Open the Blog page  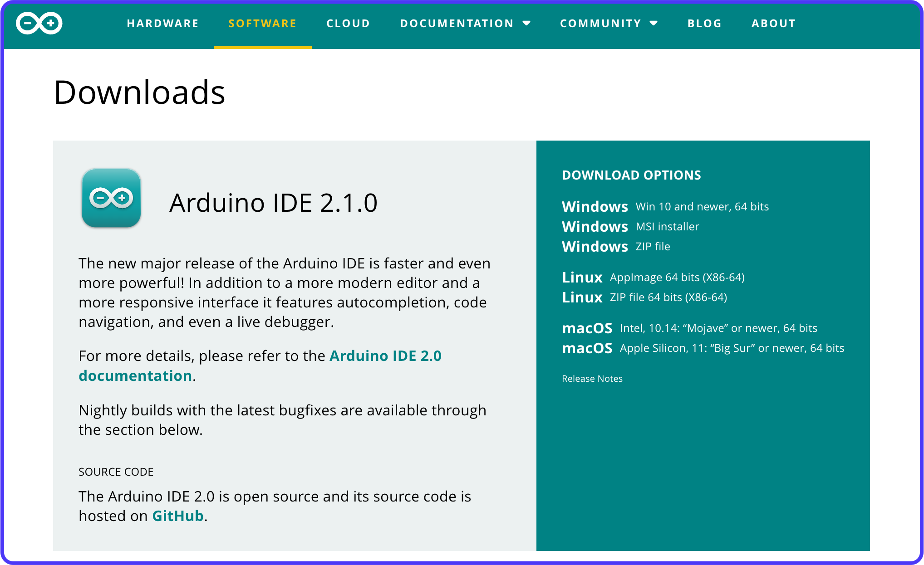(704, 24)
